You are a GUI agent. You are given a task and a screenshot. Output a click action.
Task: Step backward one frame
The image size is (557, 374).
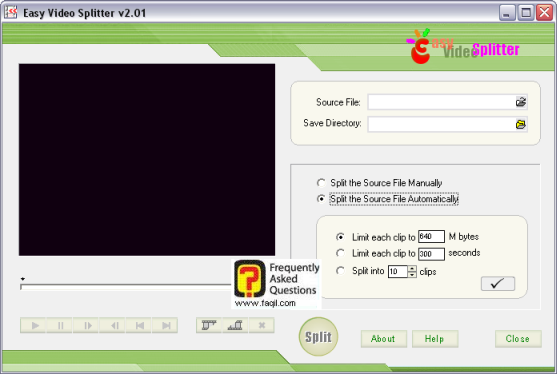(113, 325)
